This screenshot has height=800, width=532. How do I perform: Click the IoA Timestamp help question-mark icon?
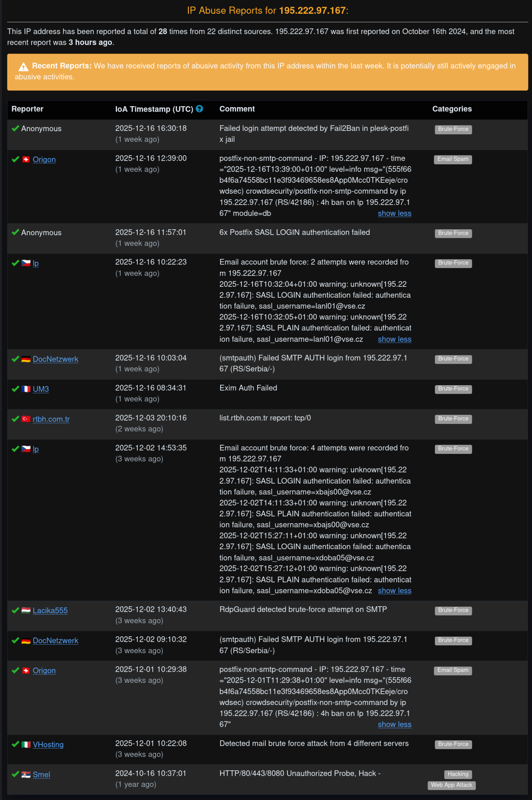pos(199,109)
